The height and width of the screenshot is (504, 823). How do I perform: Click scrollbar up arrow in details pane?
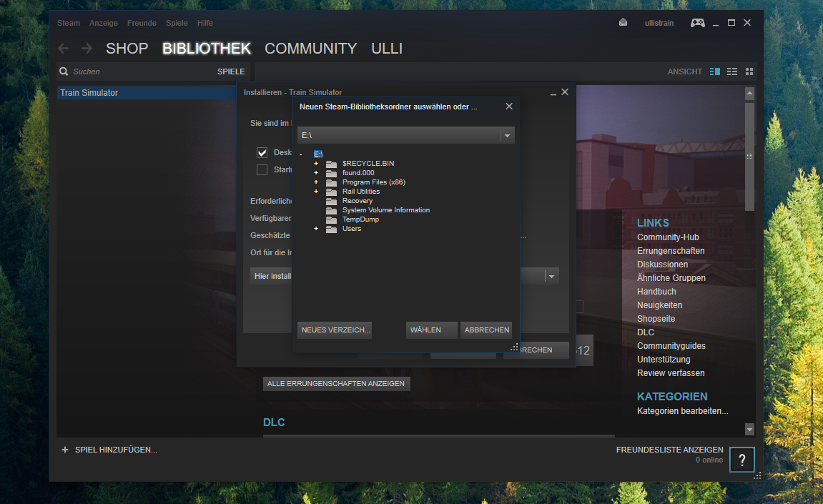pyautogui.click(x=749, y=94)
